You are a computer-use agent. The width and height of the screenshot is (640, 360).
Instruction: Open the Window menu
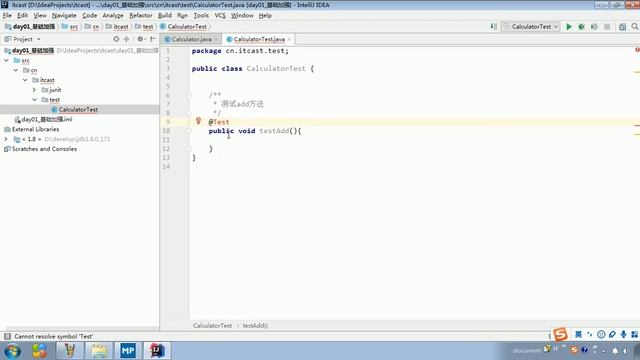[242, 16]
